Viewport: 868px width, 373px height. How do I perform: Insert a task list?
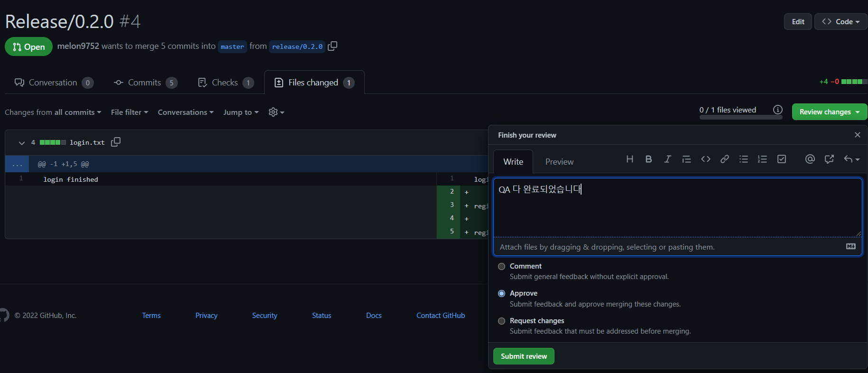tap(782, 159)
